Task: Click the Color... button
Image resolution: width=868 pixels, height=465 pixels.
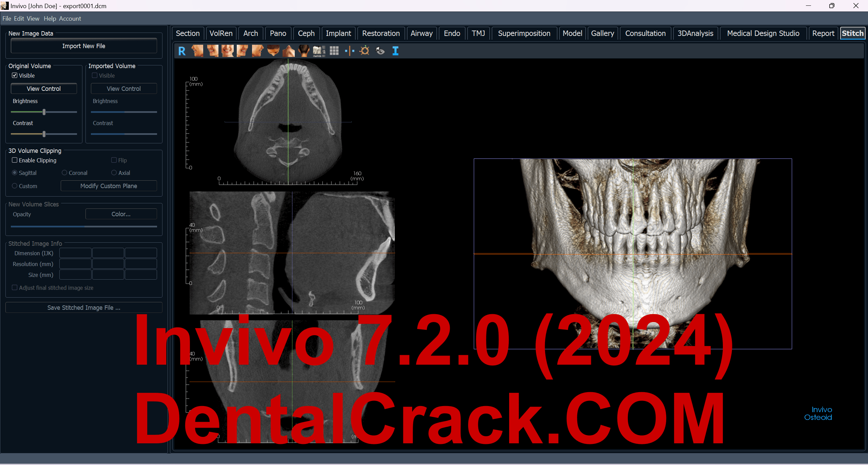Action: (121, 214)
